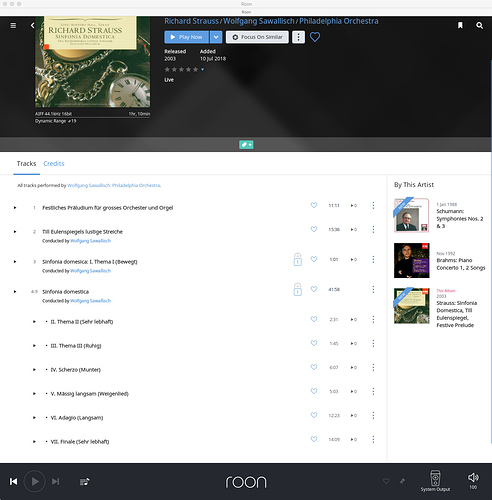Open the hamburger navigation menu

tap(13, 25)
